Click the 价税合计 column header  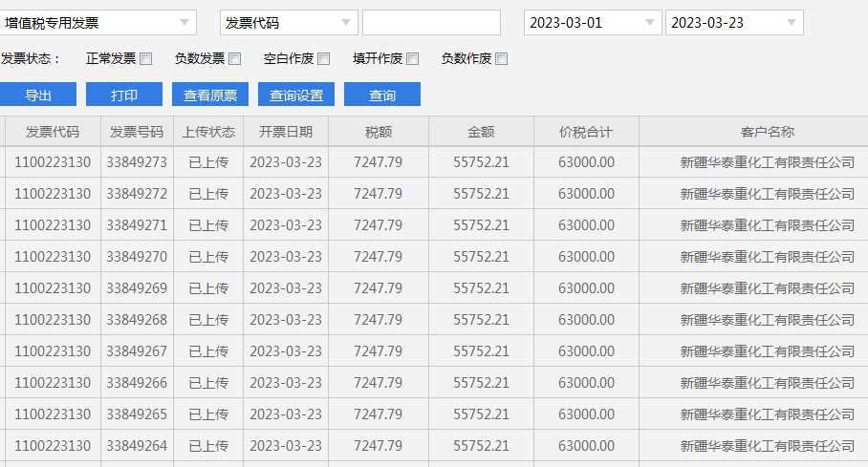coord(586,132)
